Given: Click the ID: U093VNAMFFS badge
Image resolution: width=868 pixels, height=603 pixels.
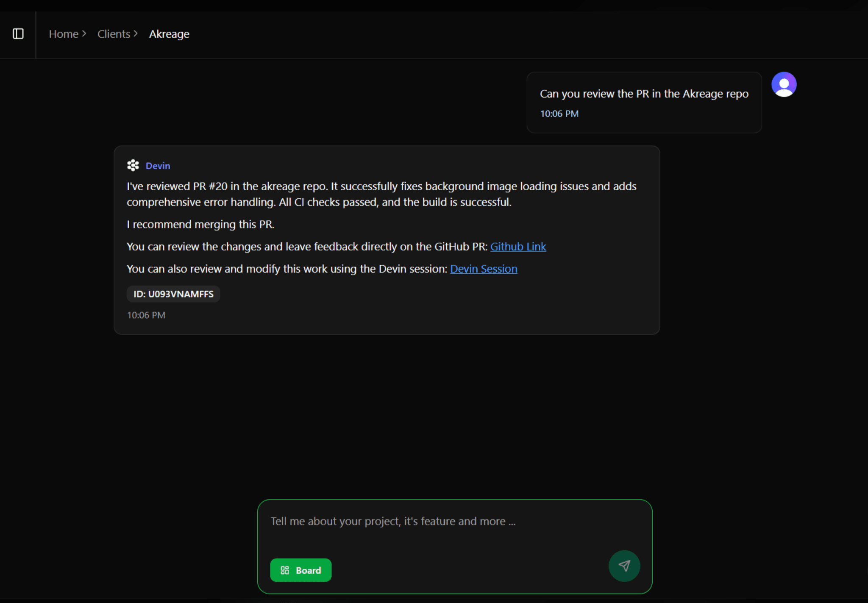Looking at the screenshot, I should [173, 294].
